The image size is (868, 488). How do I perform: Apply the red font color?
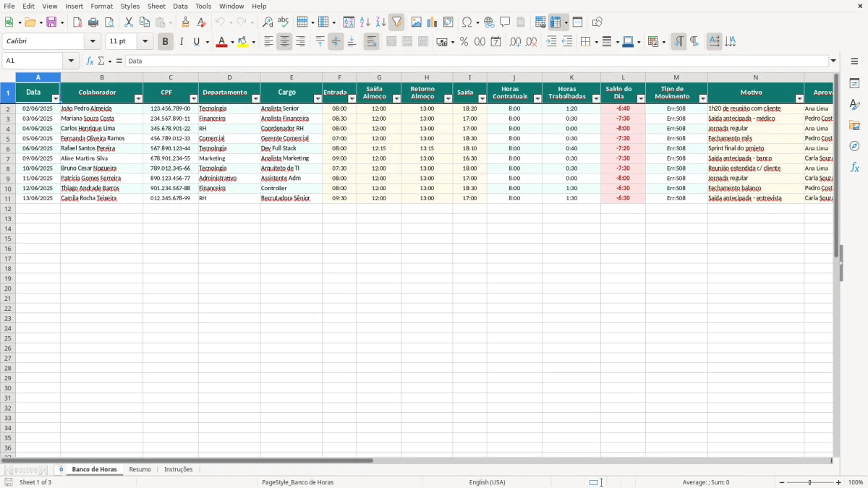(221, 42)
